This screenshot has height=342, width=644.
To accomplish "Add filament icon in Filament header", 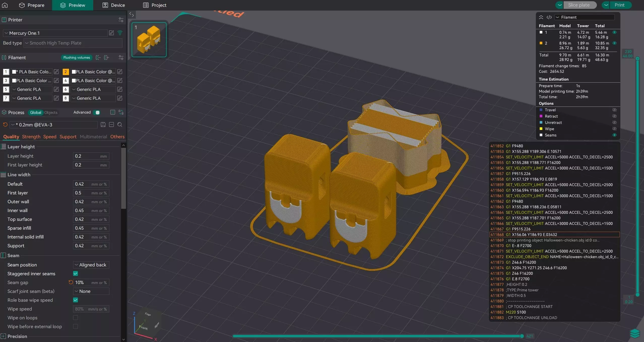I will (x=107, y=57).
